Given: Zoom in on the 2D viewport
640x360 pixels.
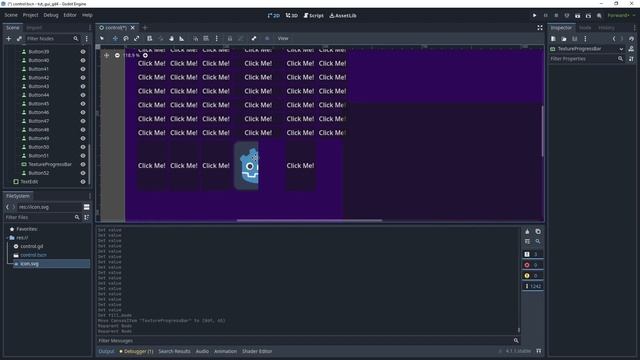Looking at the screenshot, I should point(145,55).
